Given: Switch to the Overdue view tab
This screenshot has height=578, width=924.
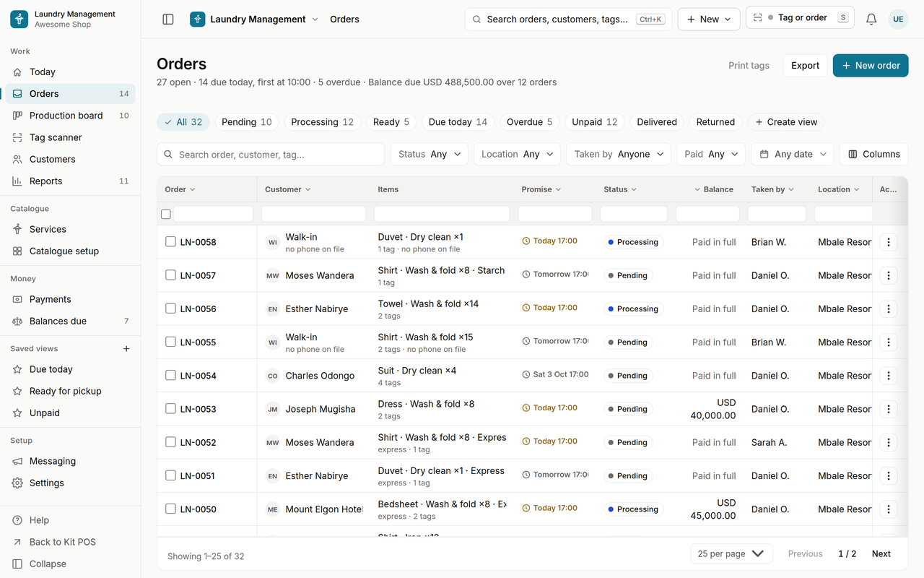Looking at the screenshot, I should [x=529, y=122].
